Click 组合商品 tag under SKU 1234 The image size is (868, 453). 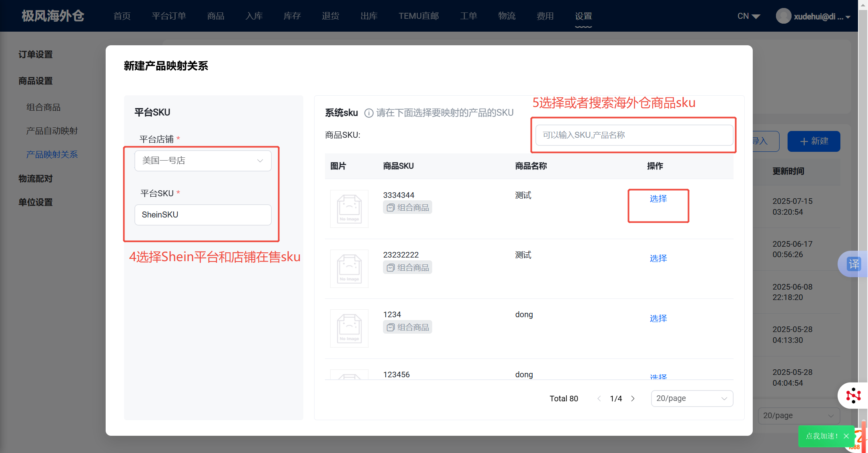click(407, 327)
